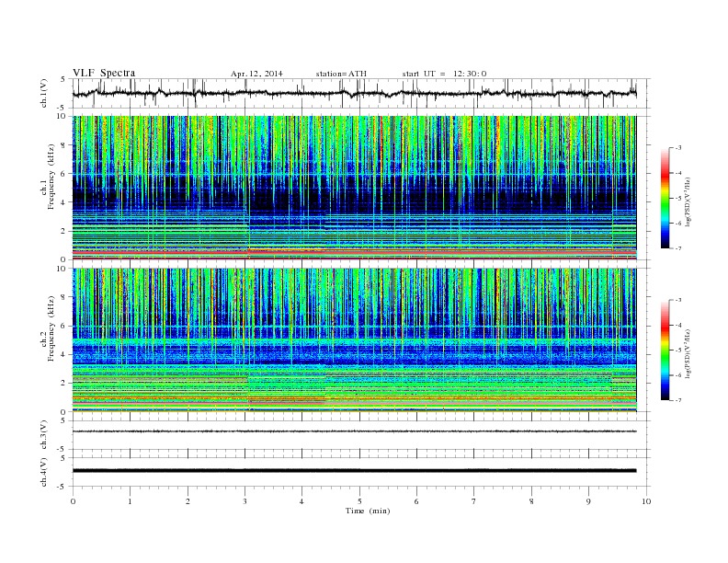The height and width of the screenshot is (563, 728).
Task: Click the 'Time (min)' axis label
Action: tap(368, 511)
